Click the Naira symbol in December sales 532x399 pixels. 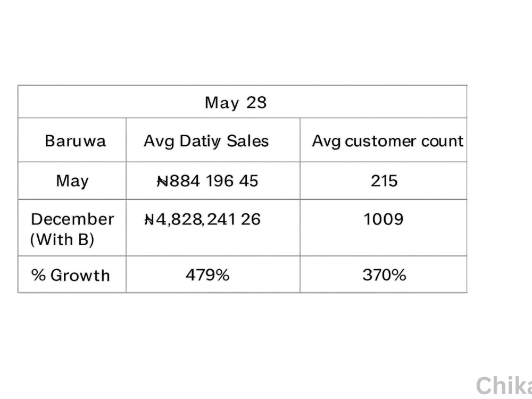tap(149, 220)
